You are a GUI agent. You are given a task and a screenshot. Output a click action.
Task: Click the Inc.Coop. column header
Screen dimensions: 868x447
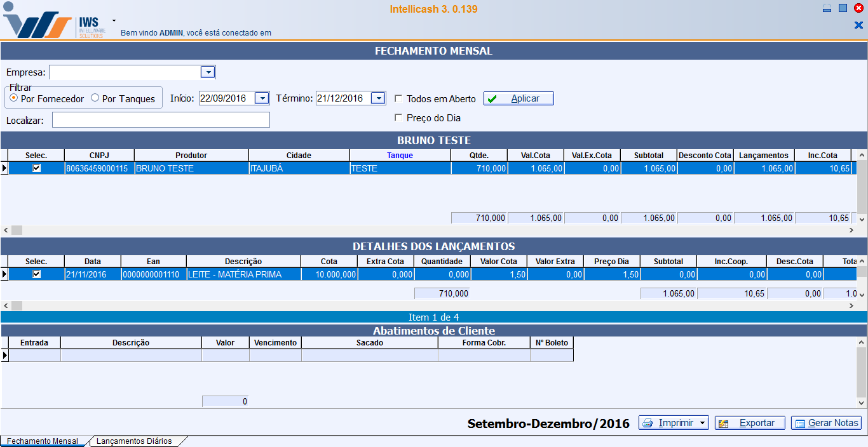pyautogui.click(x=731, y=262)
